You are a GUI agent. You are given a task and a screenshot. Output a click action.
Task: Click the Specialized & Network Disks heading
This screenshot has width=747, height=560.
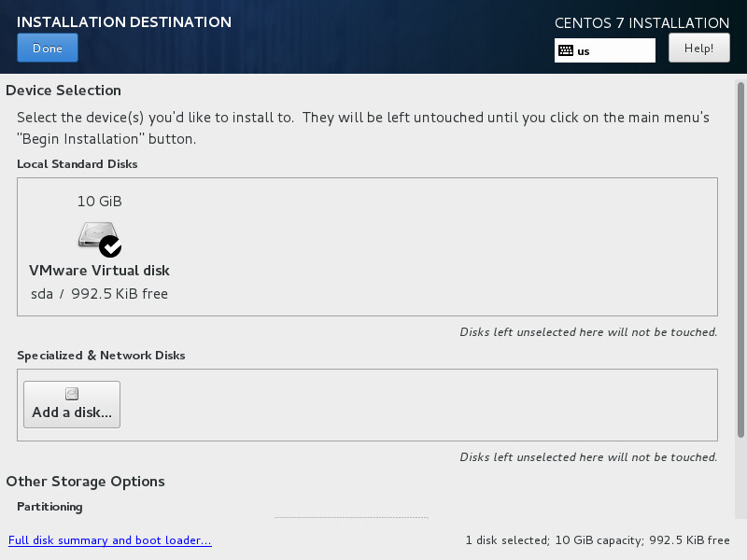(x=101, y=356)
